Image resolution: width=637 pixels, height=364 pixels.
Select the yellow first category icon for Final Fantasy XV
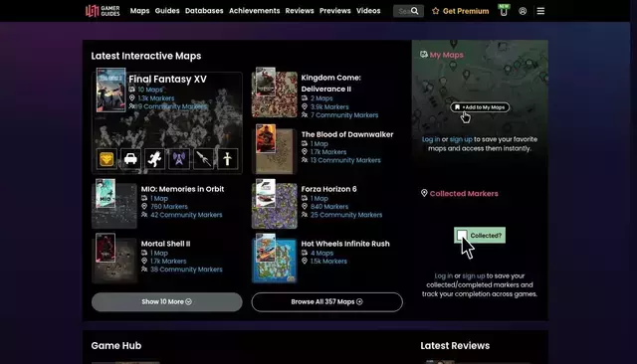click(x=106, y=159)
